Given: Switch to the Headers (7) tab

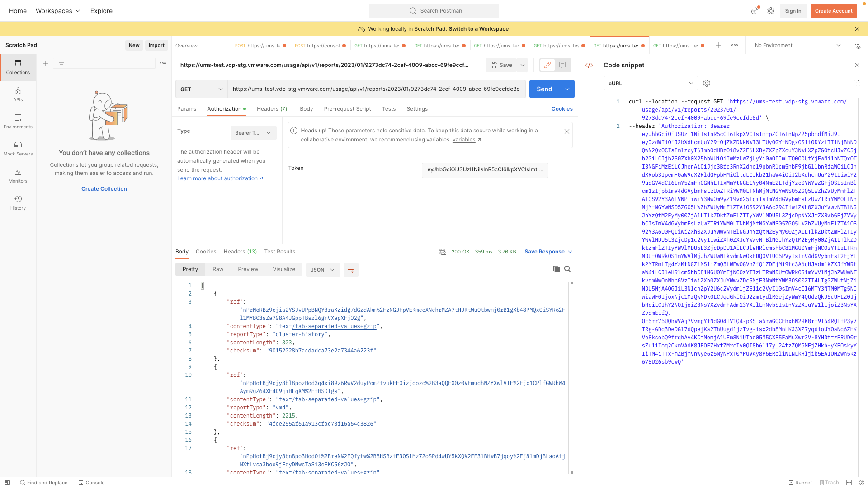Looking at the screenshot, I should pos(272,109).
